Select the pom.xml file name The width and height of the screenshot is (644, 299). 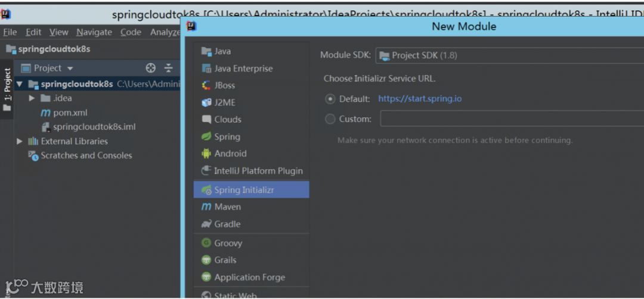(x=70, y=113)
